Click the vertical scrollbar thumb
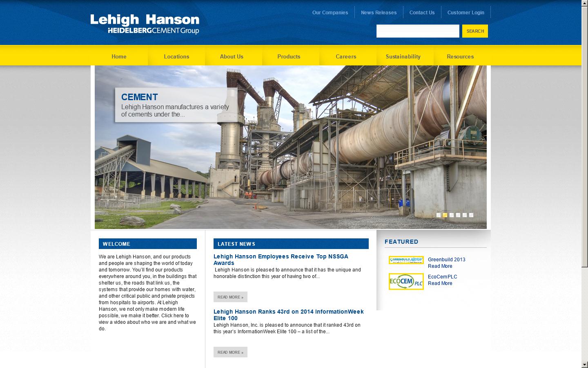The height and width of the screenshot is (368, 588). tap(585, 135)
